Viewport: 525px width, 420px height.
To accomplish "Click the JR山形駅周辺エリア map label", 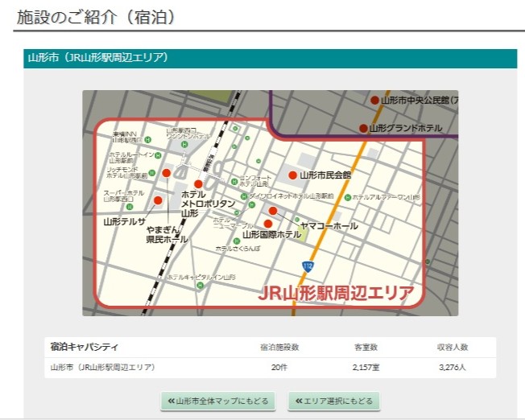I will point(336,292).
